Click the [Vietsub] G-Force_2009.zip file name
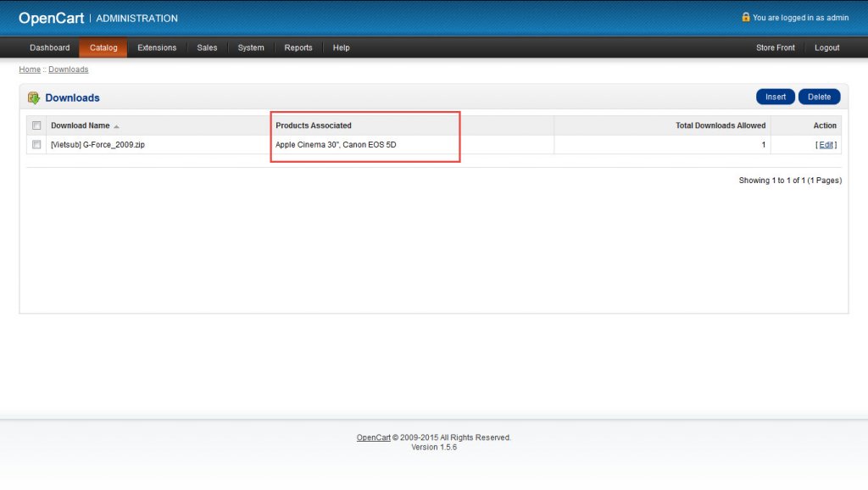The width and height of the screenshot is (868, 490). [x=98, y=144]
